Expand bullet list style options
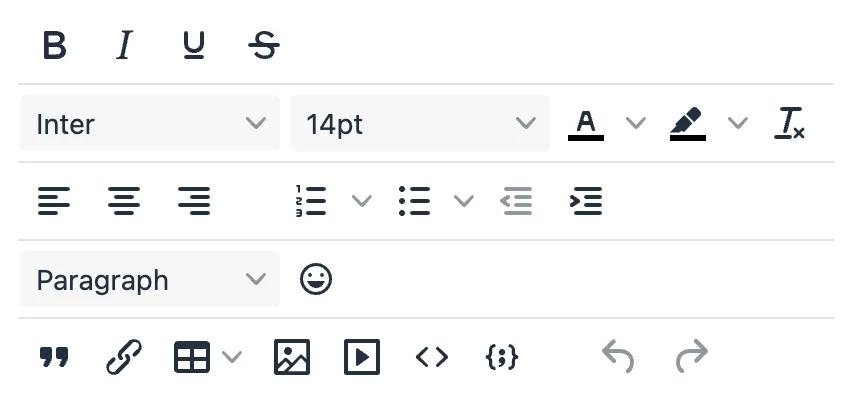The height and width of the screenshot is (398, 852). (463, 201)
